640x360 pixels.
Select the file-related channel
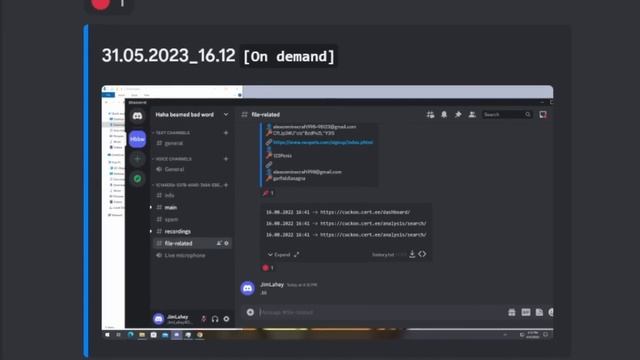pyautogui.click(x=192, y=243)
